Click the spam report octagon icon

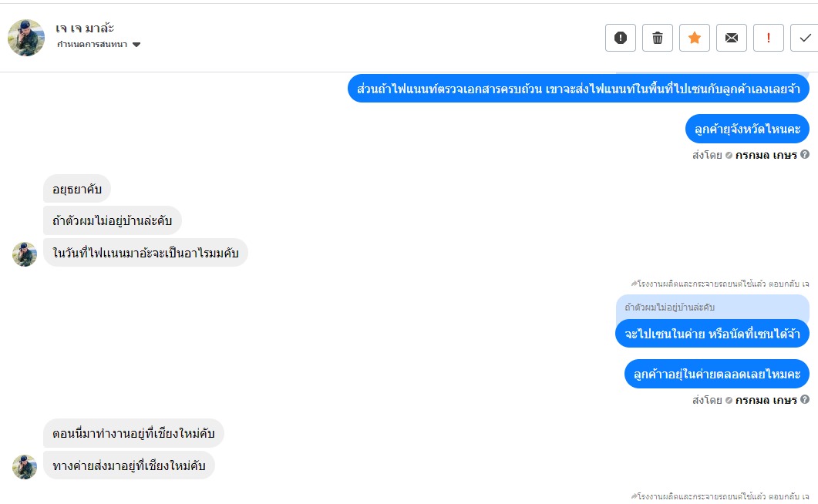coord(621,38)
